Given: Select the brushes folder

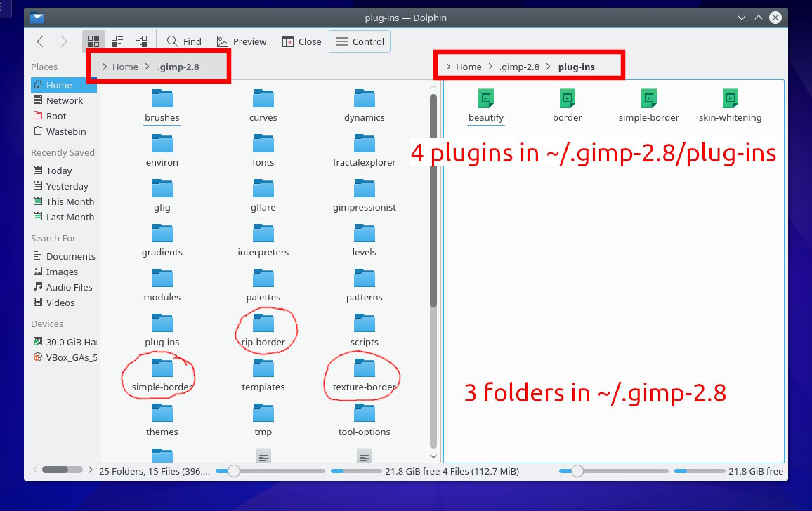Looking at the screenshot, I should (162, 105).
